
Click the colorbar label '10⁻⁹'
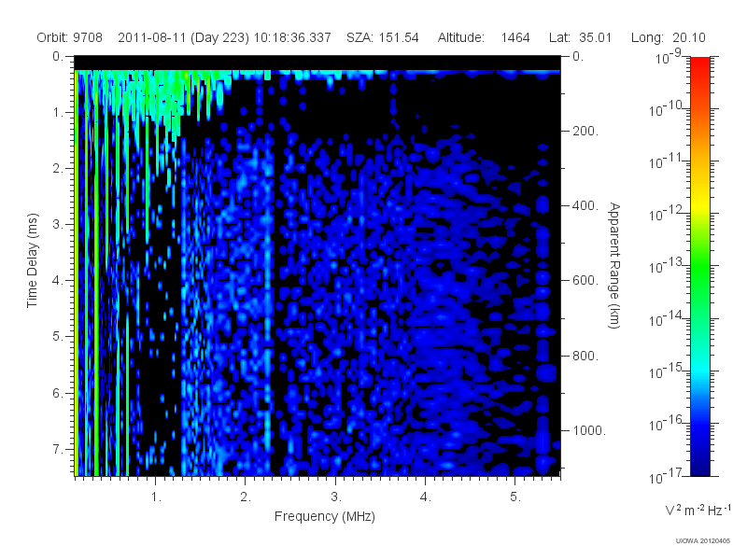[x=669, y=57]
